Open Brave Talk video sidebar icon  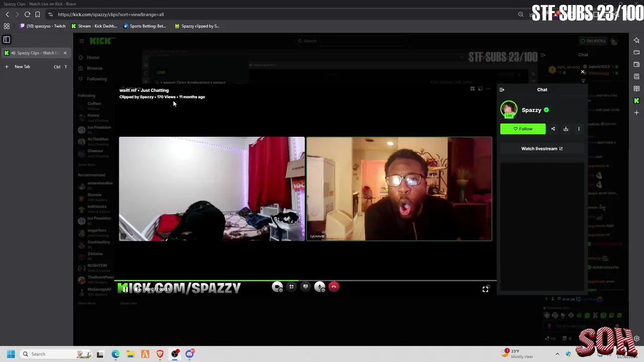pos(636,52)
